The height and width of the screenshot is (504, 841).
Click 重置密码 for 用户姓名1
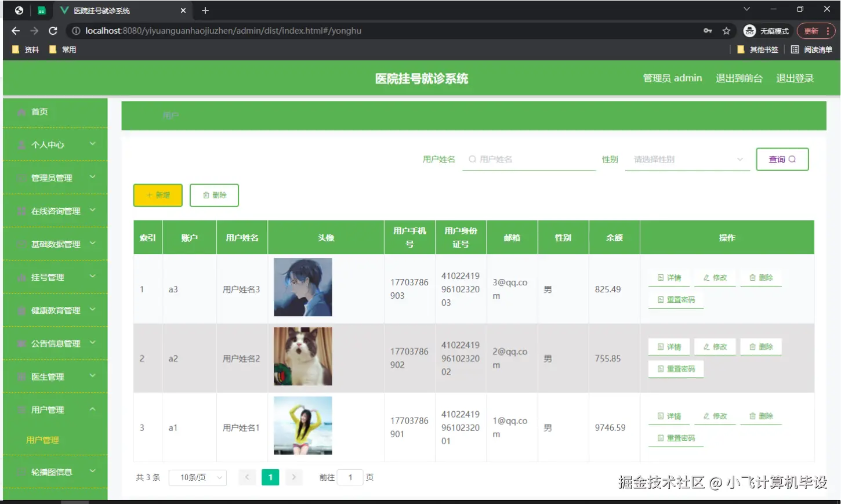coord(676,437)
